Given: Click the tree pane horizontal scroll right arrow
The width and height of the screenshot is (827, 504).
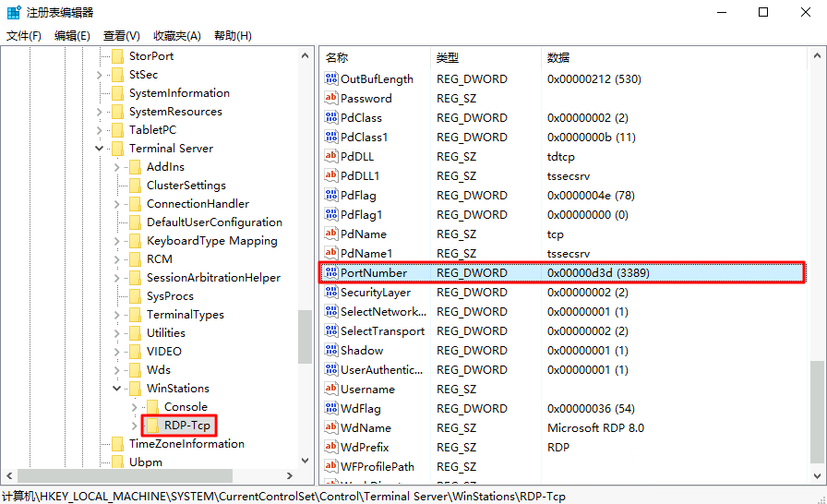Looking at the screenshot, I should [x=290, y=476].
